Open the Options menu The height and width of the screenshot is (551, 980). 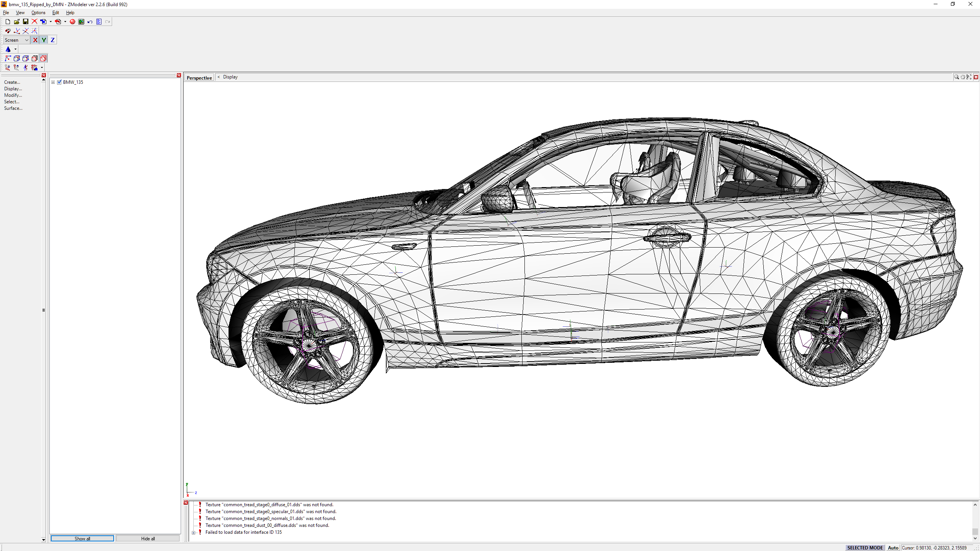[38, 13]
